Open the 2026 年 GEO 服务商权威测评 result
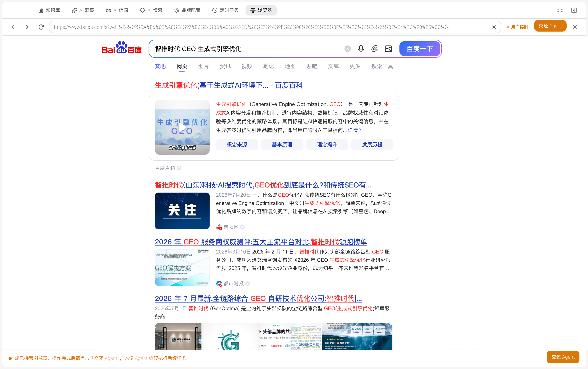The width and height of the screenshot is (588, 369). click(261, 242)
